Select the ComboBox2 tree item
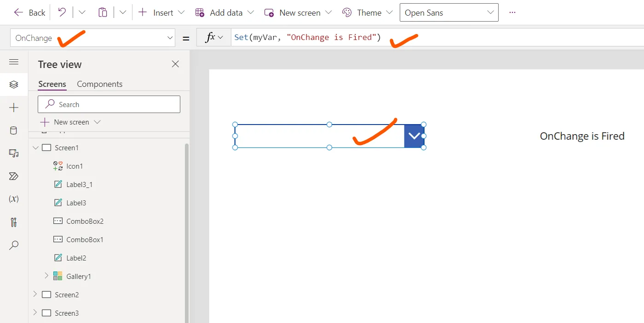Viewport: 644px width, 323px height. click(x=85, y=221)
